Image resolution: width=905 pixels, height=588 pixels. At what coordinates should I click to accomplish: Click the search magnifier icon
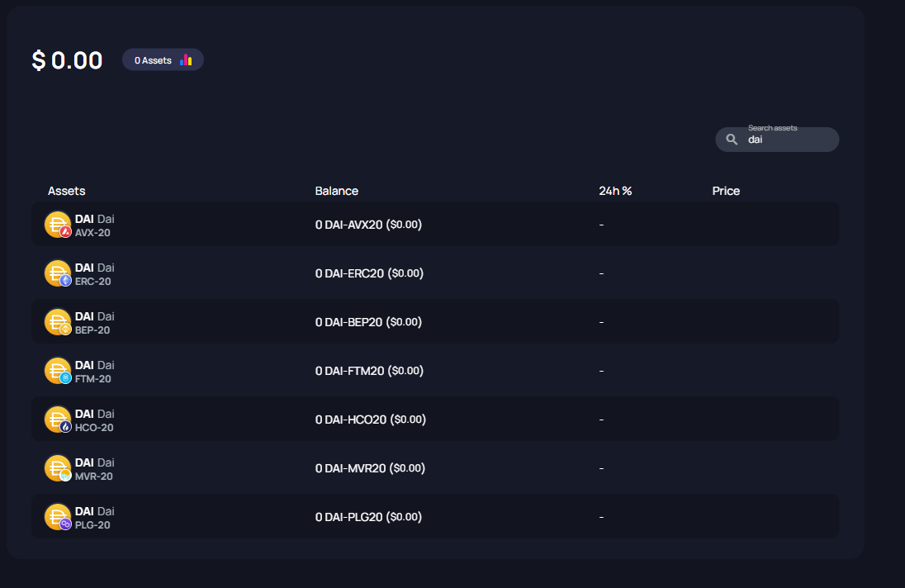pos(732,140)
